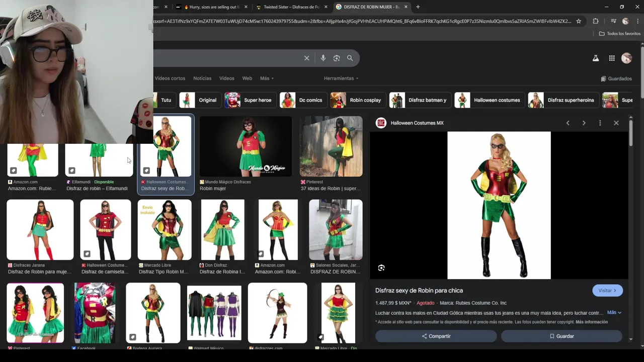Image resolution: width=644 pixels, height=362 pixels.
Task: Select the Dc comics filter chip
Action: (303, 100)
